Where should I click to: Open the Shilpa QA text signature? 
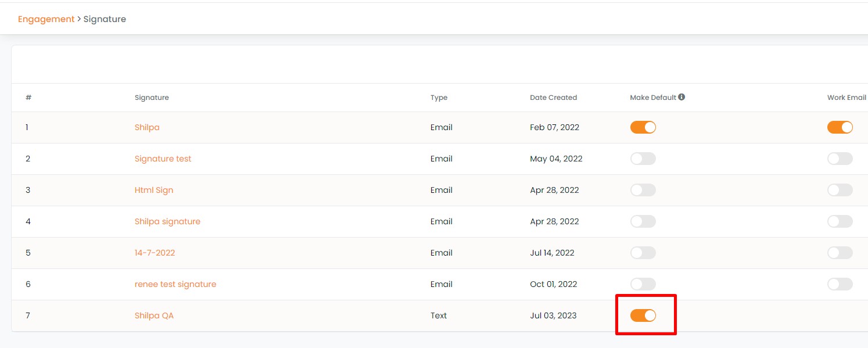point(154,315)
